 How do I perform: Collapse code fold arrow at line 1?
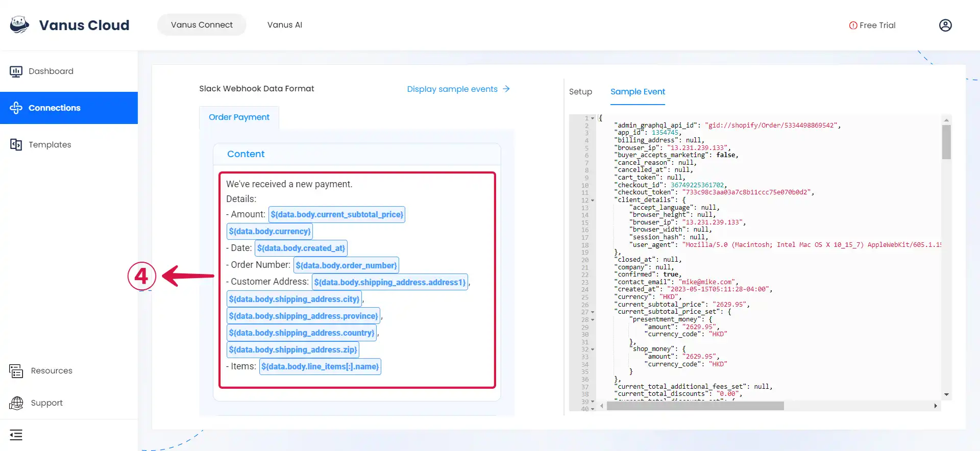coord(593,118)
